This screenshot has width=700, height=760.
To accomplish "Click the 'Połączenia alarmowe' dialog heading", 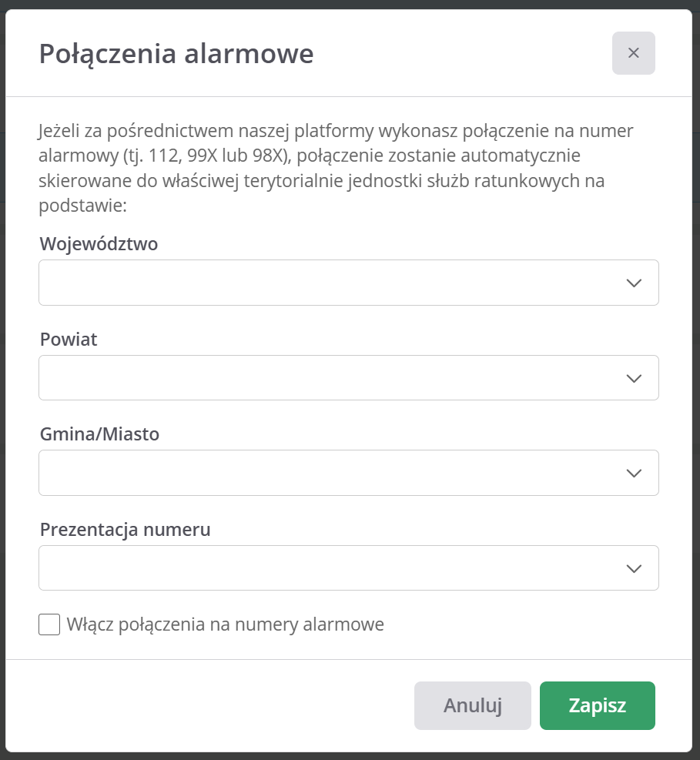I will point(176,55).
